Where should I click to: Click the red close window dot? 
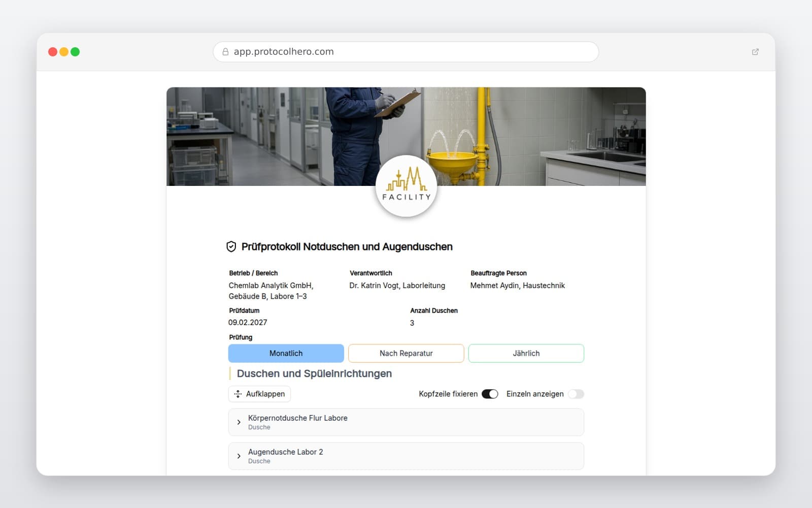(x=53, y=52)
